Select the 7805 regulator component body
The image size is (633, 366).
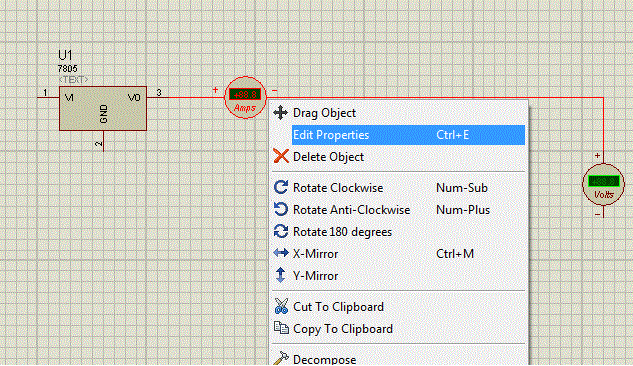point(103,108)
